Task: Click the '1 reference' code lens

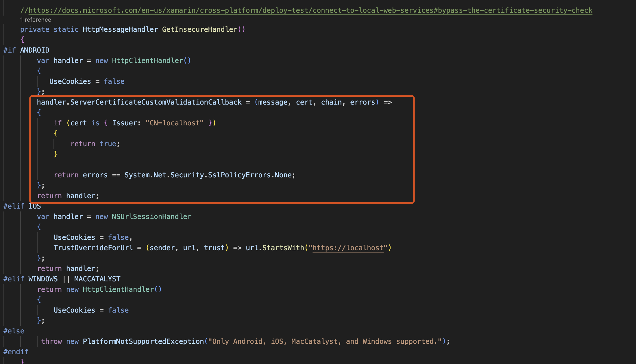Action: coord(36,20)
